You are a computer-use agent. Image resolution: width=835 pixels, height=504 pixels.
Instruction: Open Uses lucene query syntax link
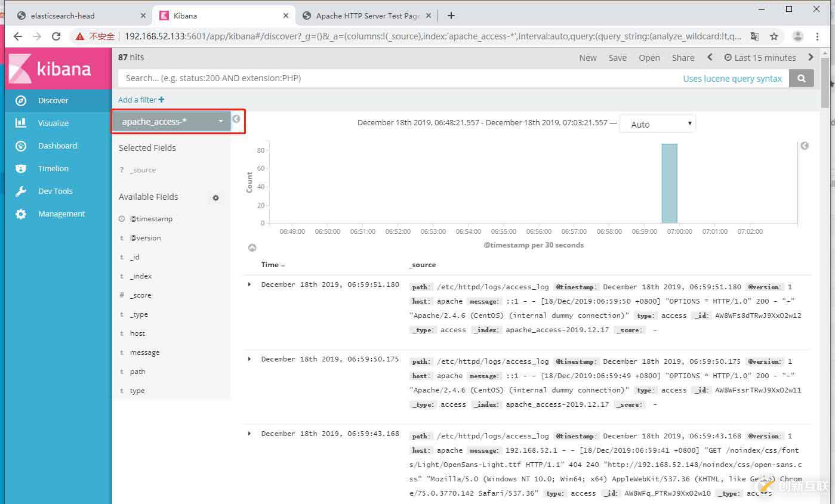coord(732,78)
